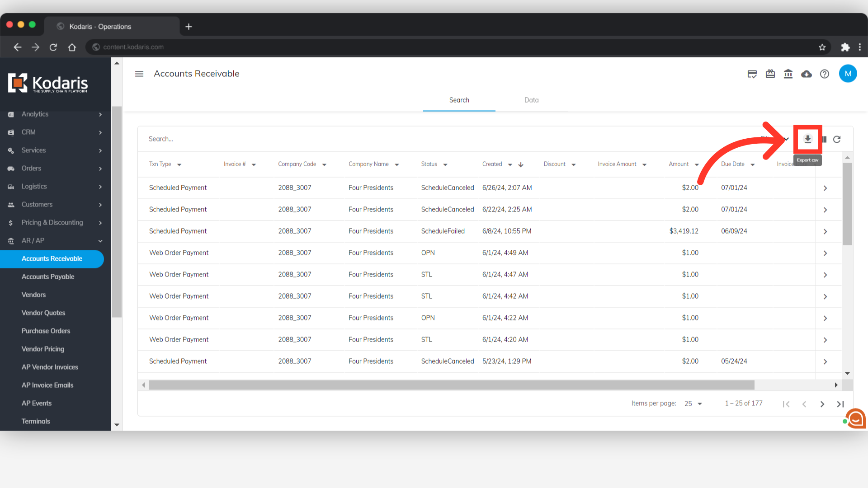Open the user avatar M icon
The width and height of the screenshot is (868, 488).
tap(848, 74)
